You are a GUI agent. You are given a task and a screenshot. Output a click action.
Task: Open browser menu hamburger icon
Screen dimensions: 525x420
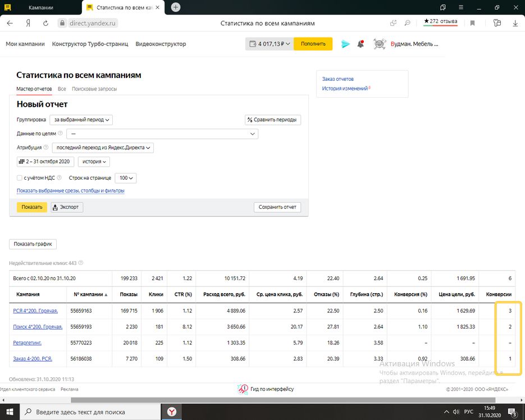pyautogui.click(x=461, y=7)
